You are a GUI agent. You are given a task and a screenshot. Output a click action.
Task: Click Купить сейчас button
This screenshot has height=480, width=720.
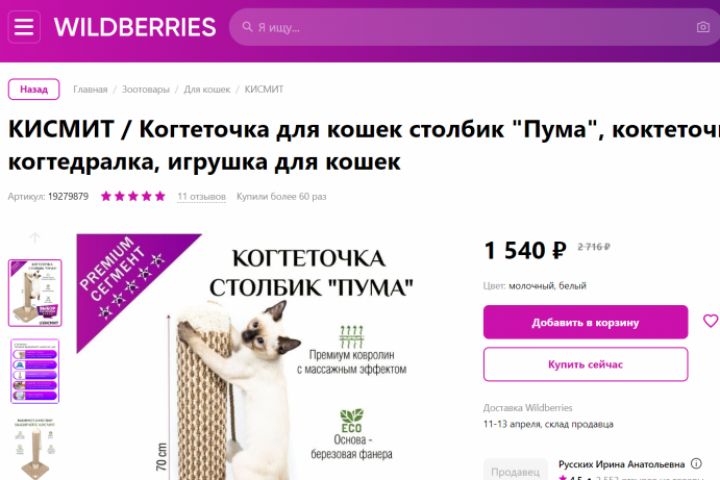click(585, 364)
